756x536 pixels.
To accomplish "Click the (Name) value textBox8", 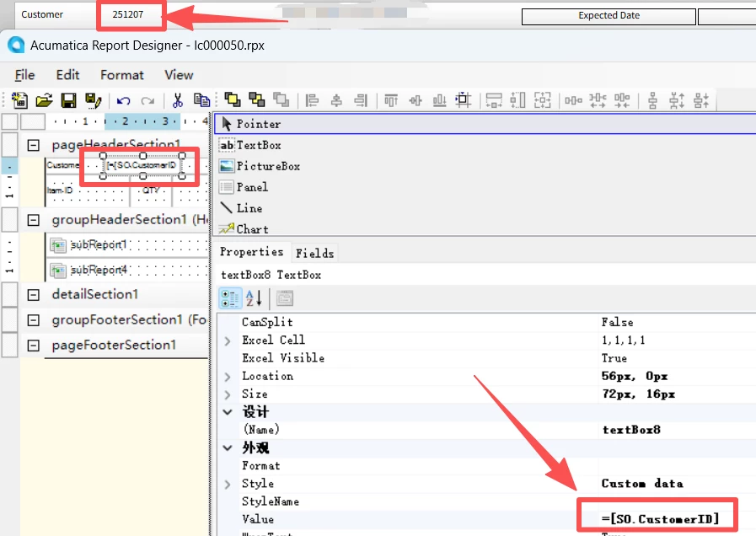I will coord(631,430).
